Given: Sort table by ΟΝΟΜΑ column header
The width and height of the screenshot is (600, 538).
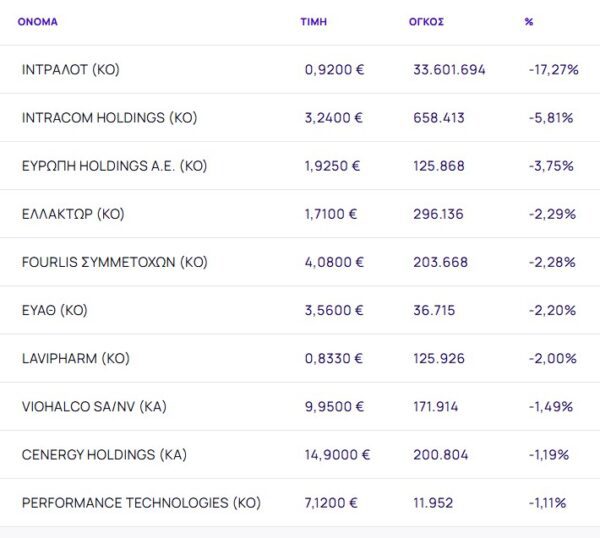Looking at the screenshot, I should click(x=37, y=21).
